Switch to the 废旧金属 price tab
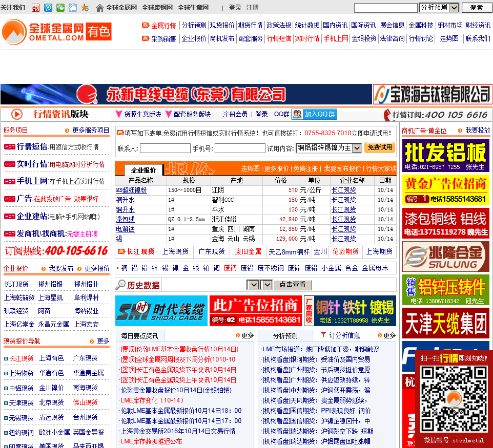493x448 pixels. coord(248,251)
